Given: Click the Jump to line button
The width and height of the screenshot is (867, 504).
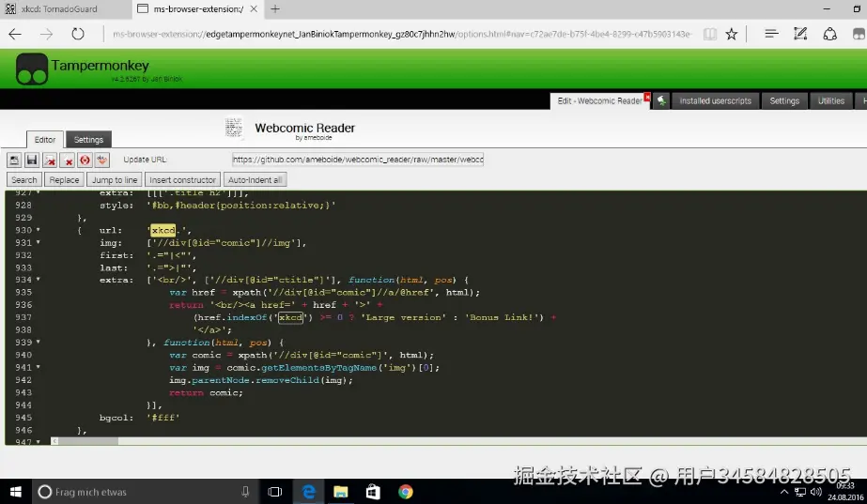Looking at the screenshot, I should [x=115, y=180].
